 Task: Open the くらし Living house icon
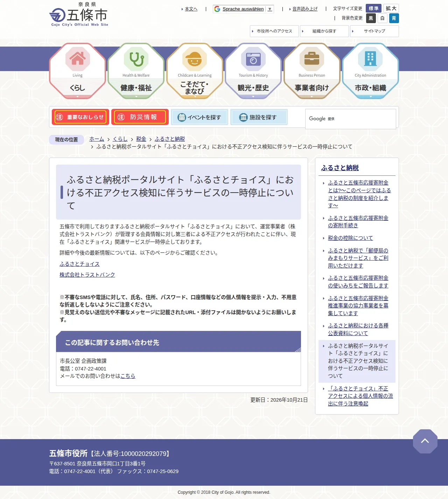(x=78, y=59)
